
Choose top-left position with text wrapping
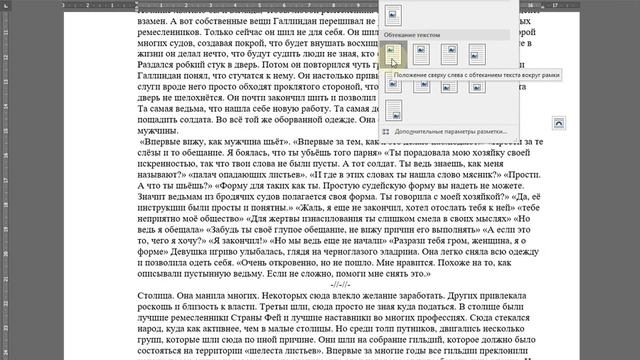pyautogui.click(x=393, y=54)
